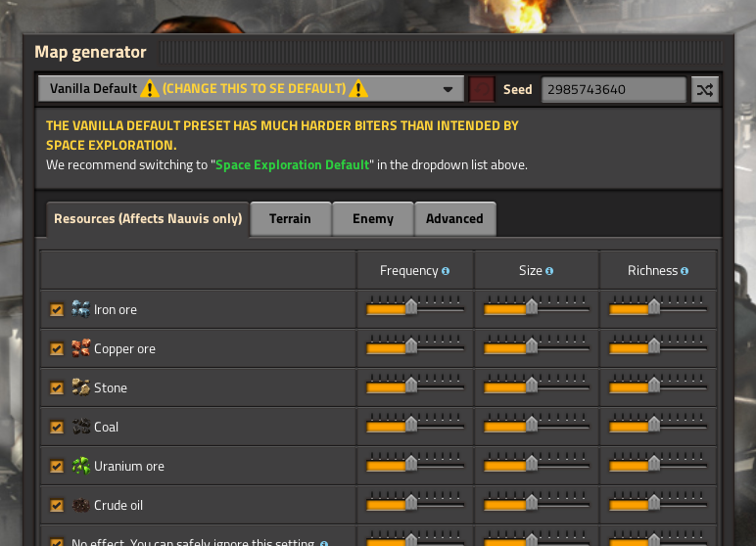Disable the Crude oil checkbox

pyautogui.click(x=57, y=505)
